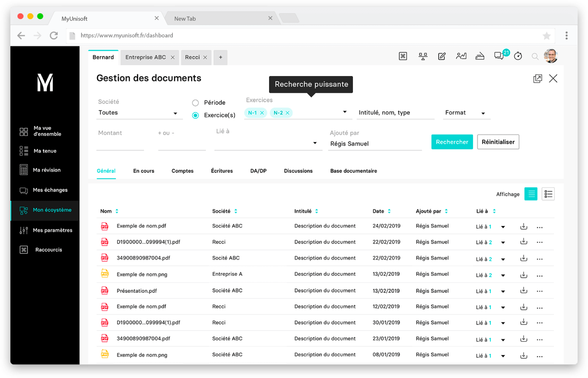Click the organization chart icon in toolbar
Image resolution: width=588 pixels, height=378 pixels.
pyautogui.click(x=423, y=56)
